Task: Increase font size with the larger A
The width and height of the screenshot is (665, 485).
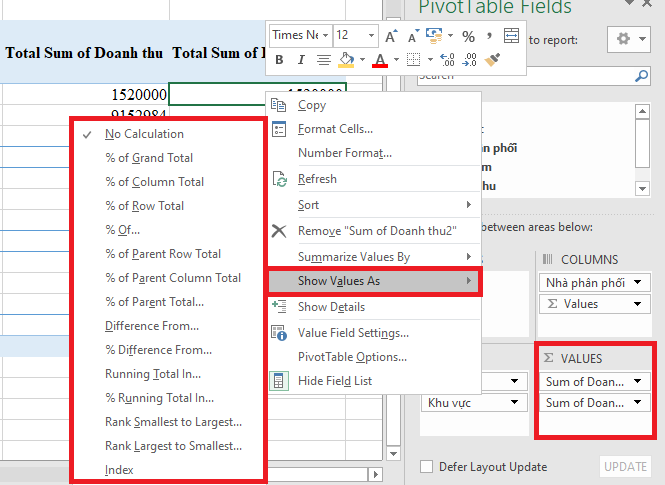Action: click(x=390, y=36)
